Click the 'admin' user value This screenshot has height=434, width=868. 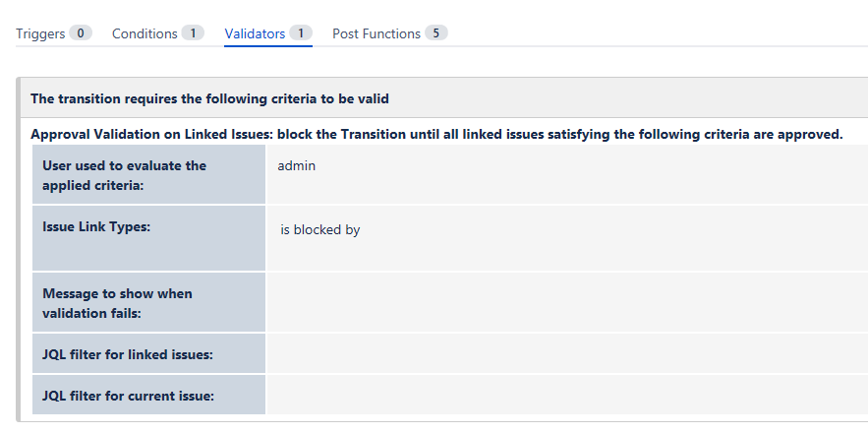click(x=297, y=166)
